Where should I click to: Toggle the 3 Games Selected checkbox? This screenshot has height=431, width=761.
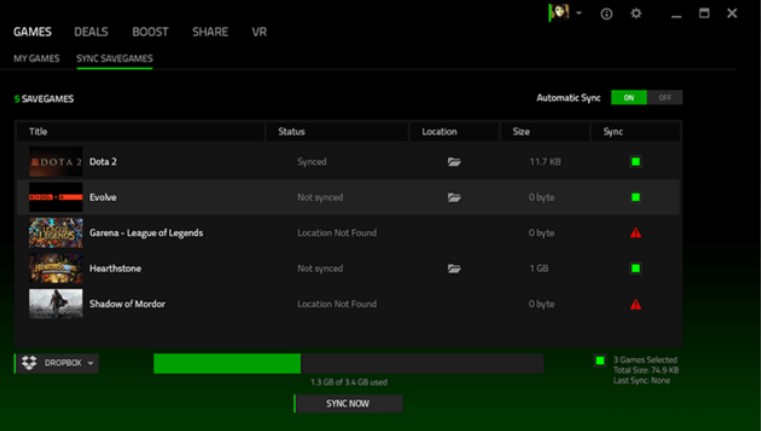[600, 360]
